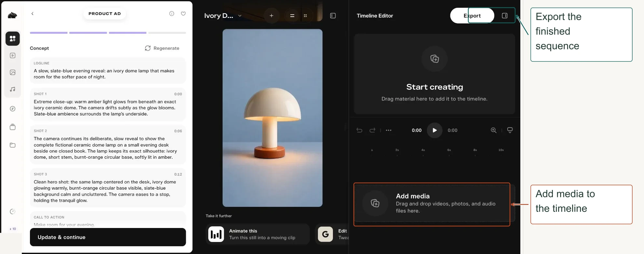The image size is (644, 254).
Task: Expand the Ivory D... project dropdown
Action: tap(223, 16)
